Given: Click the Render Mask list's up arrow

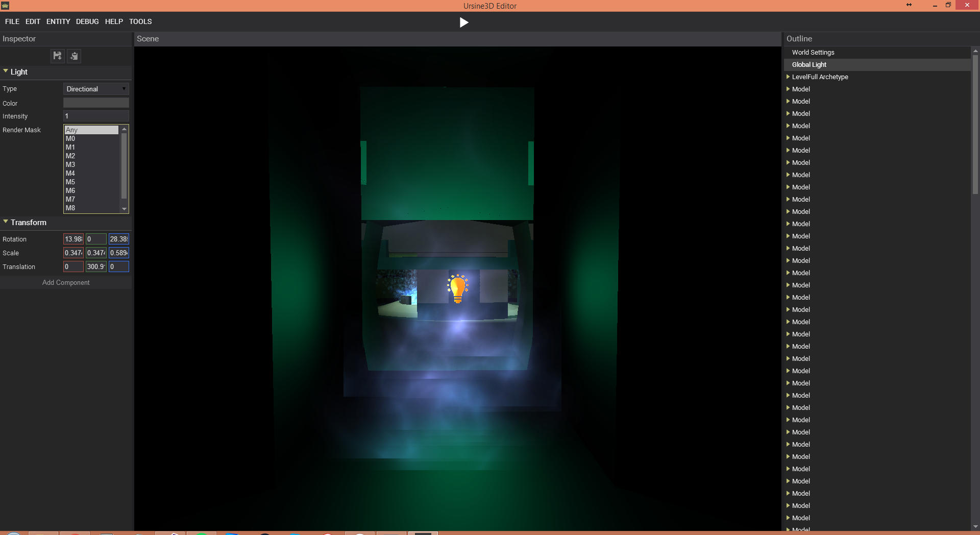Looking at the screenshot, I should point(124,129).
